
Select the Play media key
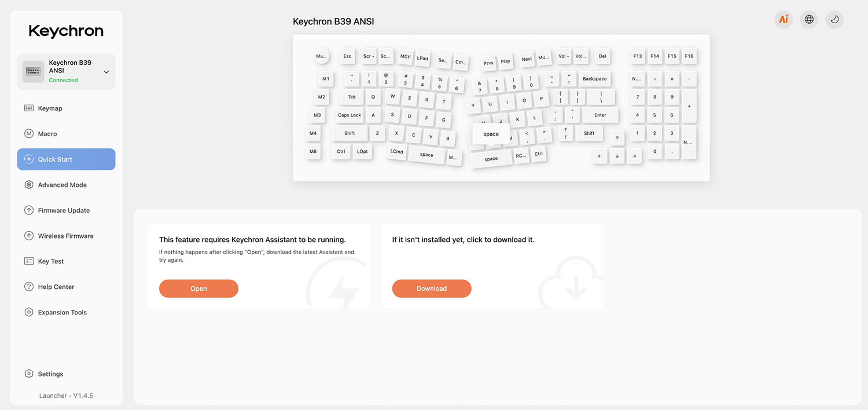coord(506,61)
